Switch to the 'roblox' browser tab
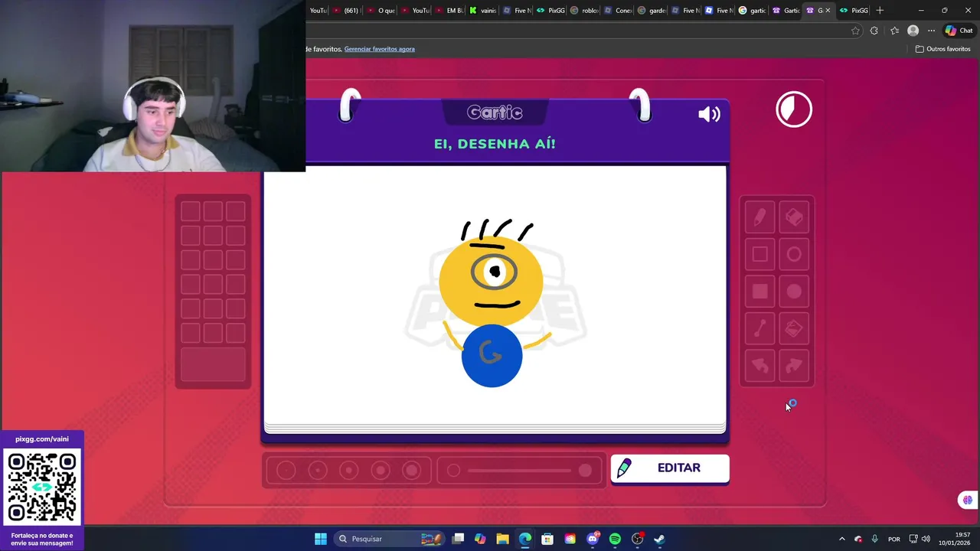Screen dimensions: 980x551 (x=584, y=11)
